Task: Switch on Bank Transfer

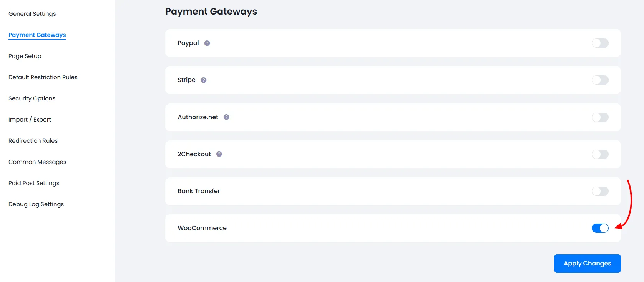Action: tap(599, 191)
